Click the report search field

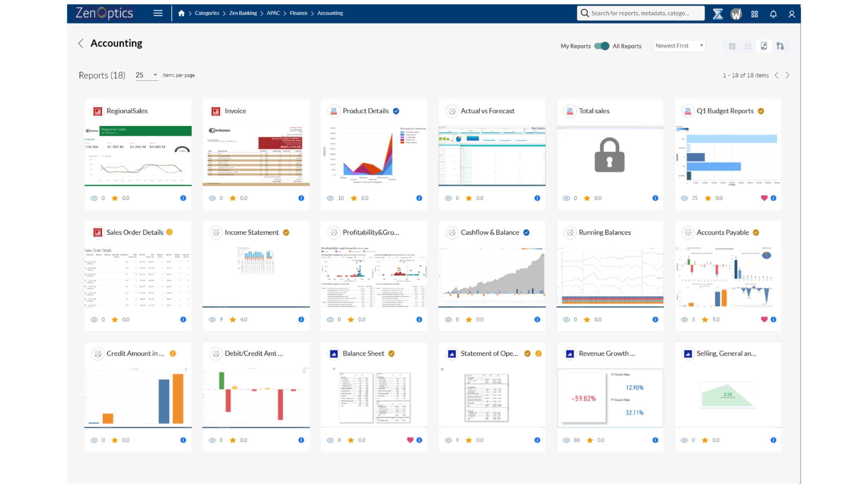point(640,13)
